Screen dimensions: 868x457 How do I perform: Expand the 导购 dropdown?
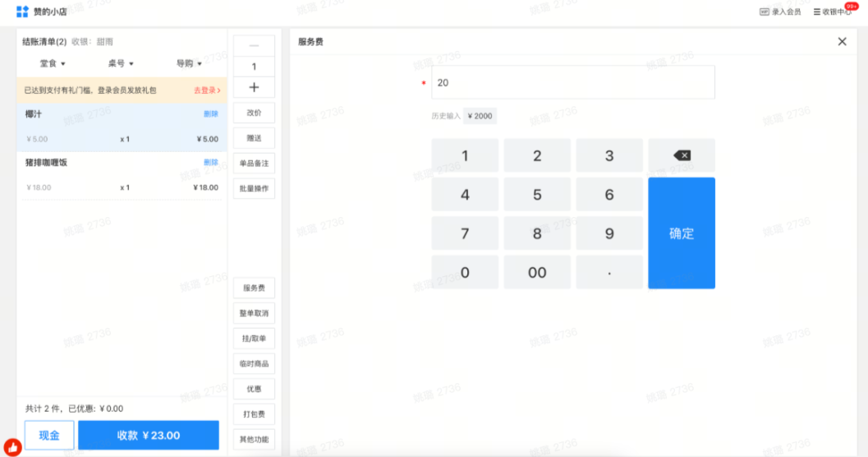[189, 64]
